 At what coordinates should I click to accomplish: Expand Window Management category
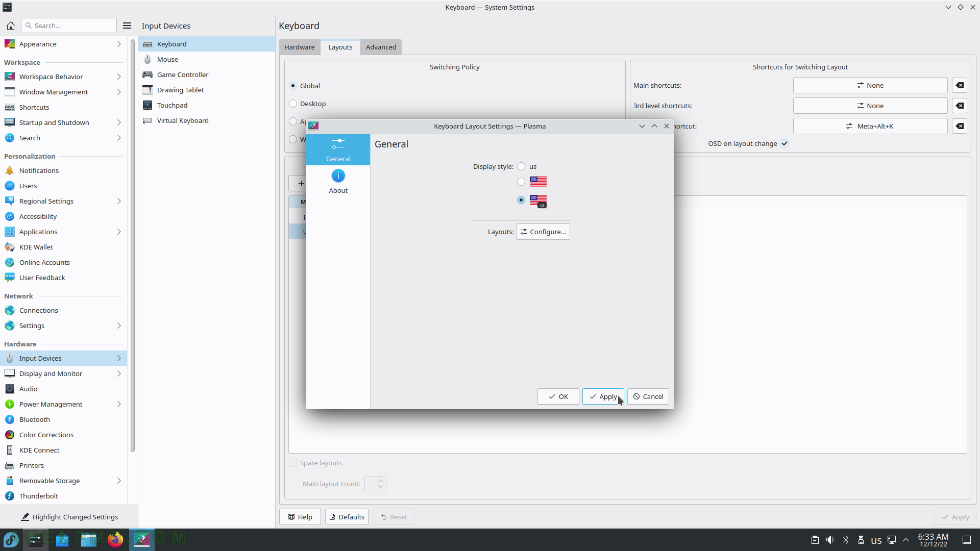[119, 92]
